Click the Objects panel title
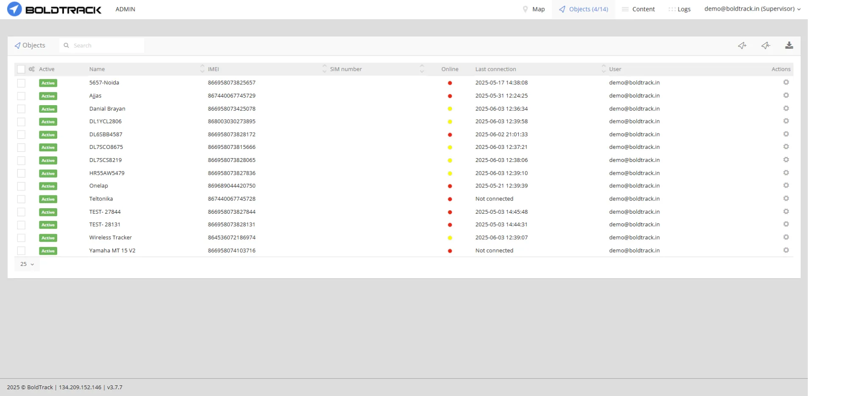Screen dimensions: 868x396 [x=30, y=45]
